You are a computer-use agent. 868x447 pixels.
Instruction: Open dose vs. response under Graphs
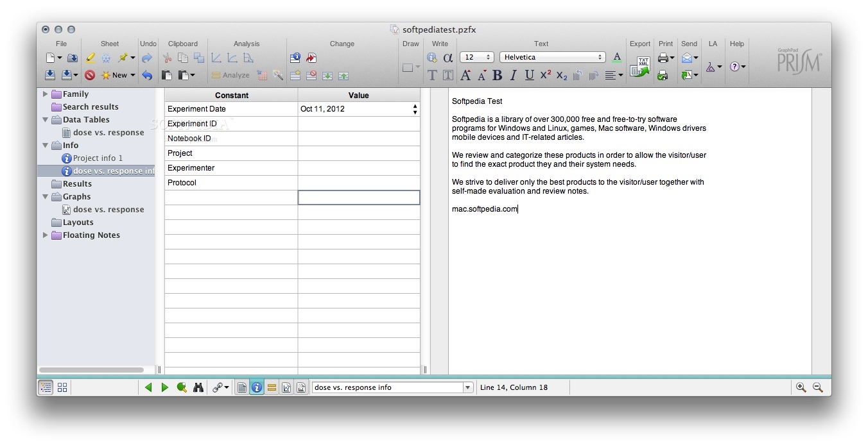[x=108, y=209]
